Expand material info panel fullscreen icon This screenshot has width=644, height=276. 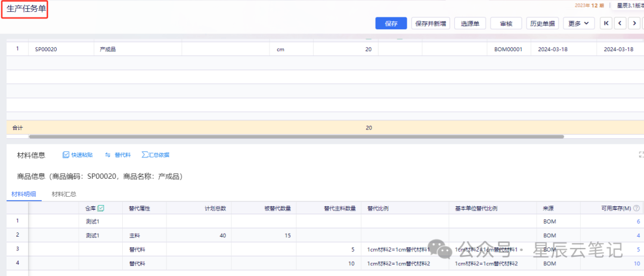point(642,154)
